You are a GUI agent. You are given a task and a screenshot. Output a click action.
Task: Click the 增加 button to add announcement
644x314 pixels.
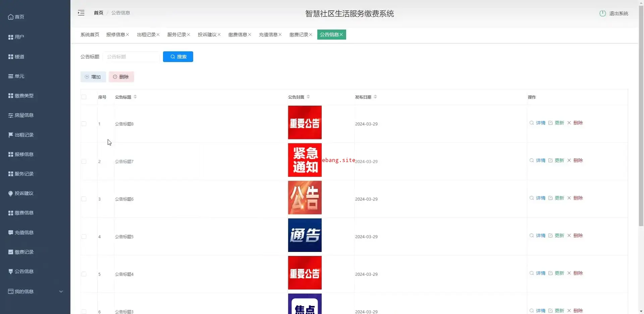tap(93, 77)
